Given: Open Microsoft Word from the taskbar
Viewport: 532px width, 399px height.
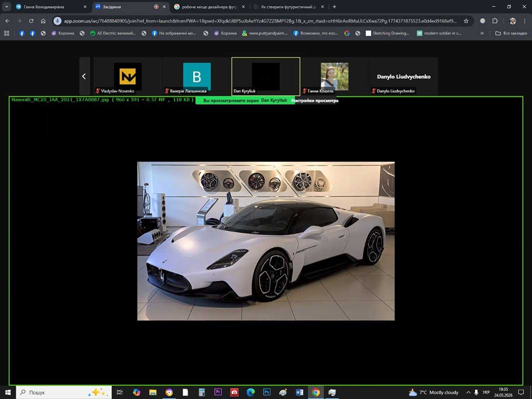Looking at the screenshot, I should (299, 393).
